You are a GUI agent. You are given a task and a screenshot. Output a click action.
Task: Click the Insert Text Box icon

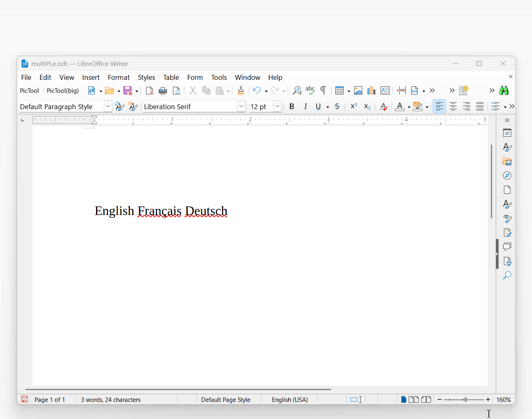pyautogui.click(x=385, y=90)
